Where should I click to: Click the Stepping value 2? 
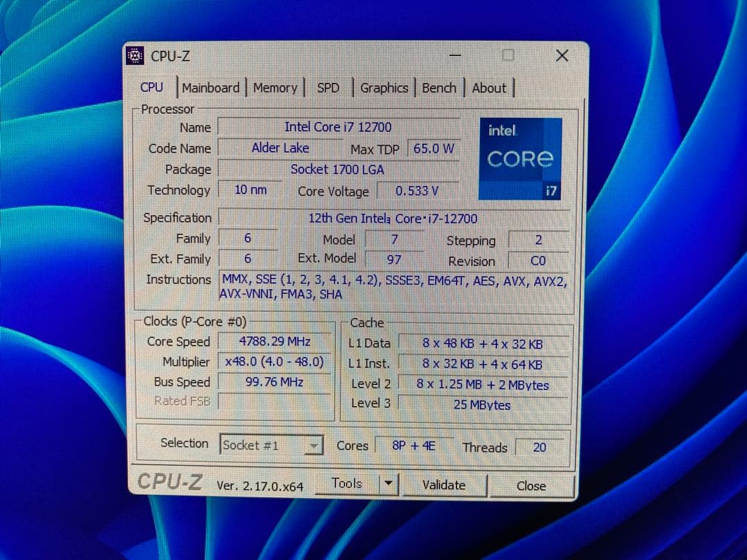[x=538, y=240]
